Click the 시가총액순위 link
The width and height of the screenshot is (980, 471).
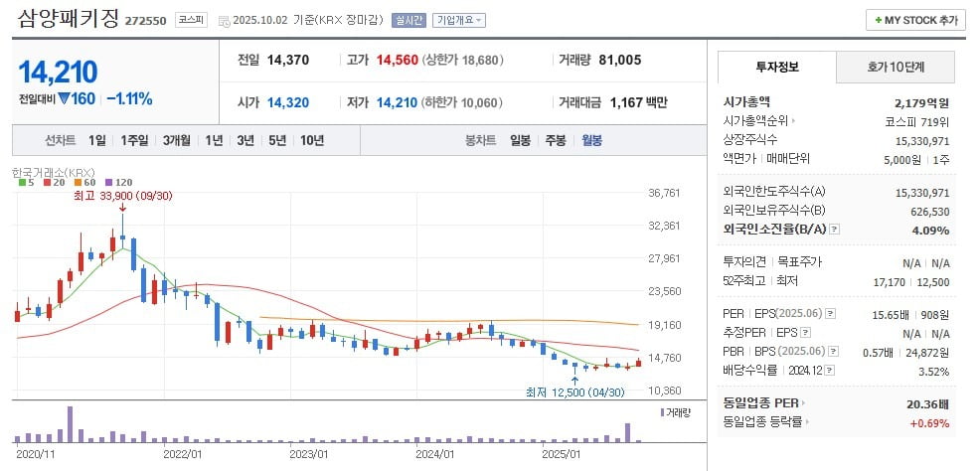point(756,121)
